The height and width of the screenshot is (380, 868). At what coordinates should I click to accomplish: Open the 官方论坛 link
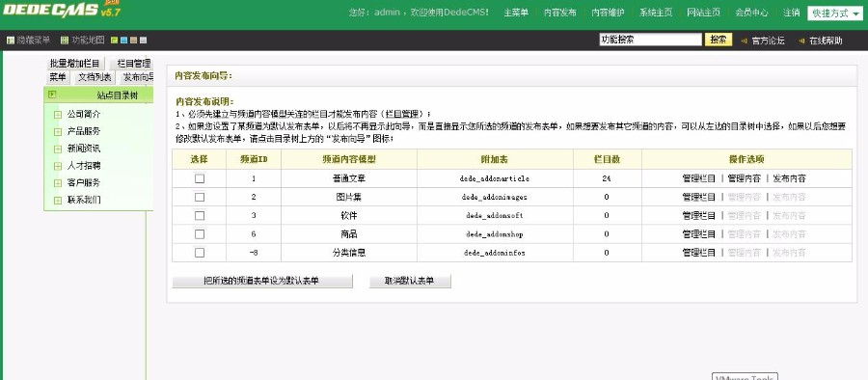(768, 41)
